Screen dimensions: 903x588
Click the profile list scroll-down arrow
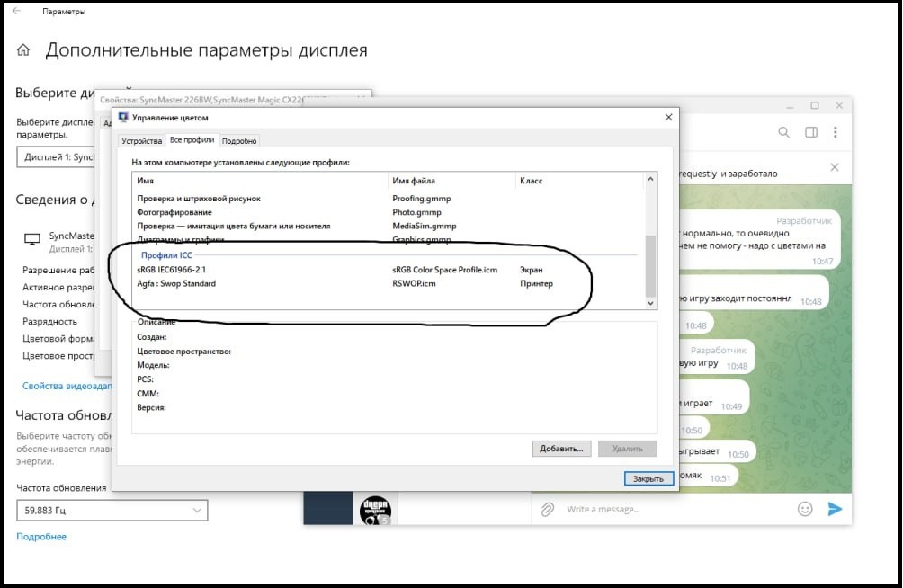pyautogui.click(x=650, y=303)
